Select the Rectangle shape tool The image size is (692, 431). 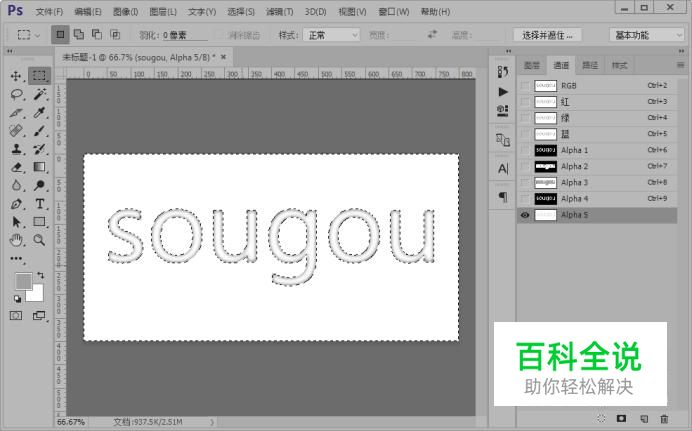tap(39, 222)
